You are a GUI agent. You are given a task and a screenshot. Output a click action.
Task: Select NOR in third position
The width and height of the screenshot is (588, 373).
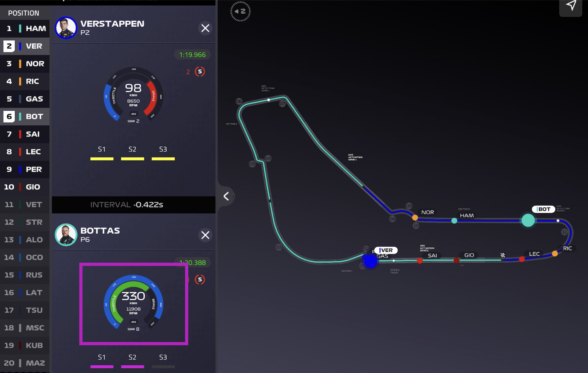click(25, 63)
